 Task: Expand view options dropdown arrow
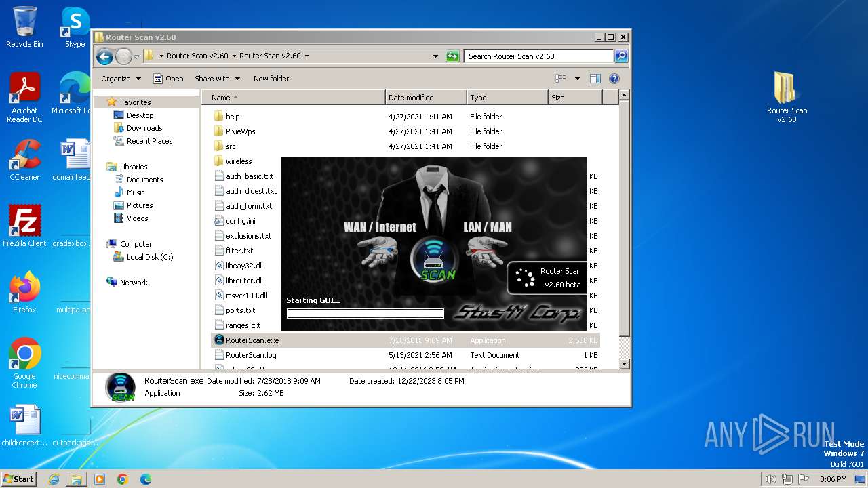pos(577,79)
